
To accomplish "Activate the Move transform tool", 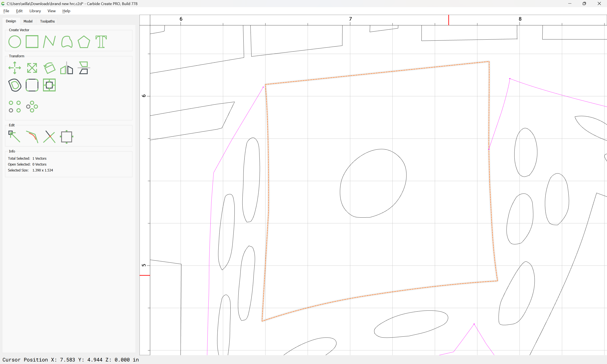I will coord(15,68).
